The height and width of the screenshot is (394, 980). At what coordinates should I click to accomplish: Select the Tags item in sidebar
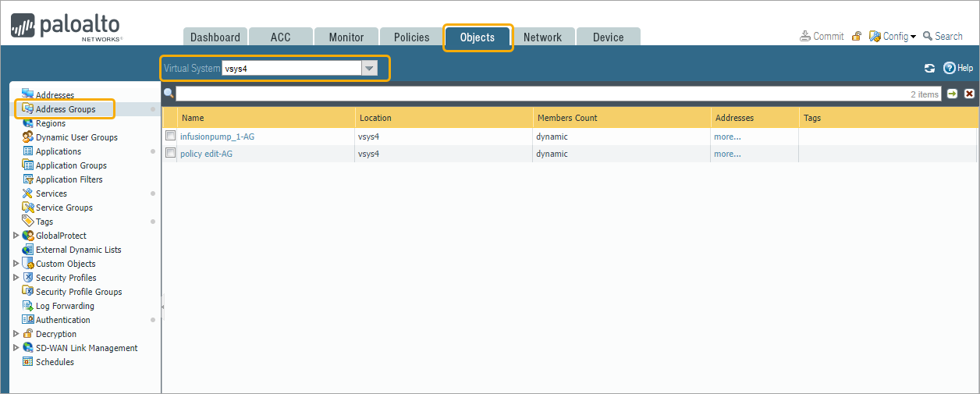point(44,222)
